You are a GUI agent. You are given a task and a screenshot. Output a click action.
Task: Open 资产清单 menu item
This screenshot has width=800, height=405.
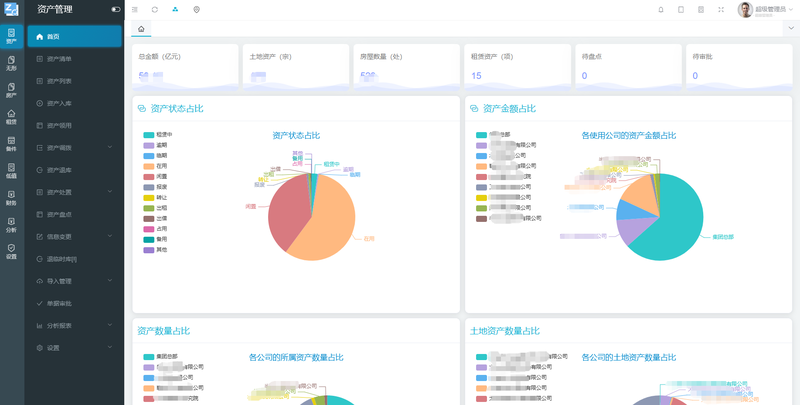(x=74, y=59)
